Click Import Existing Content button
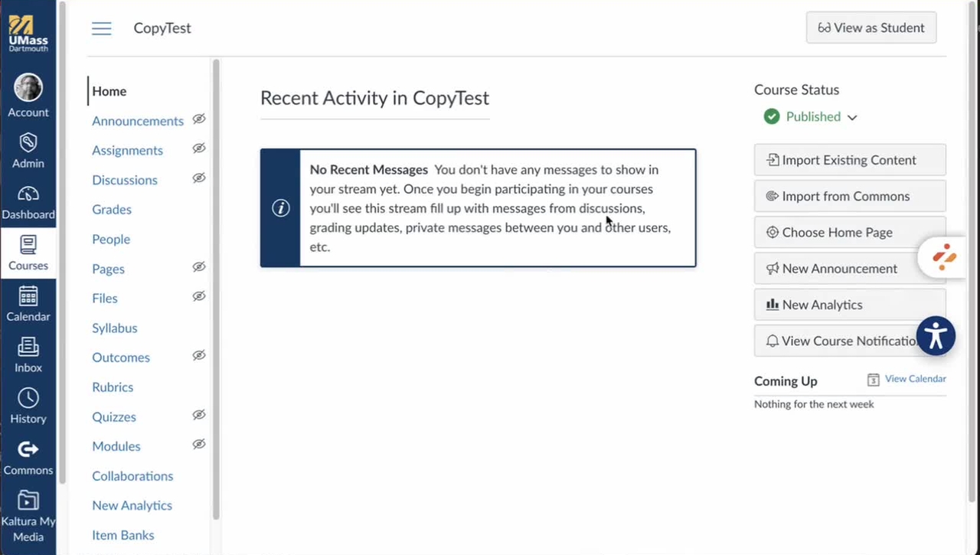Image resolution: width=980 pixels, height=555 pixels. [850, 160]
